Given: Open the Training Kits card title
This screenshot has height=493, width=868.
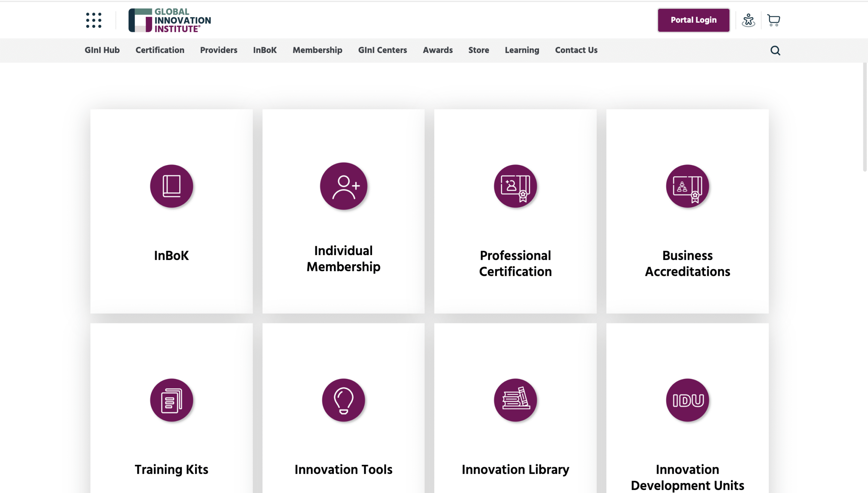Looking at the screenshot, I should (x=172, y=470).
